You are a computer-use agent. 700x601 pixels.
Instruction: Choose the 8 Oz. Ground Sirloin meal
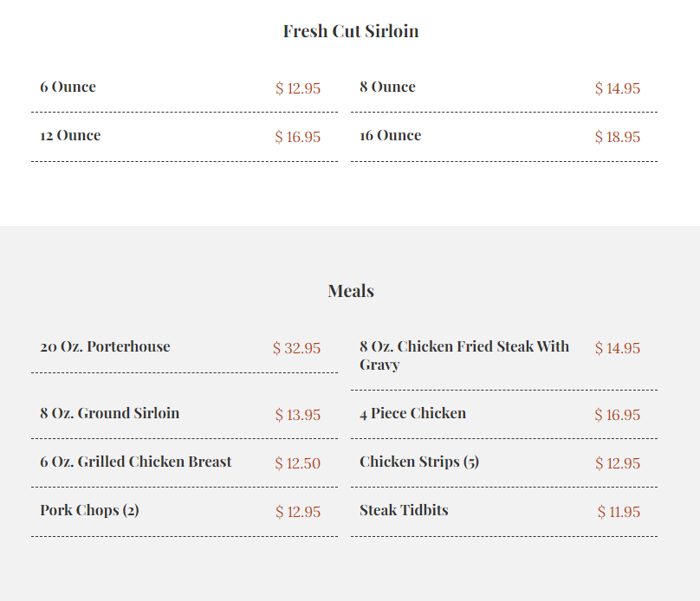(110, 413)
